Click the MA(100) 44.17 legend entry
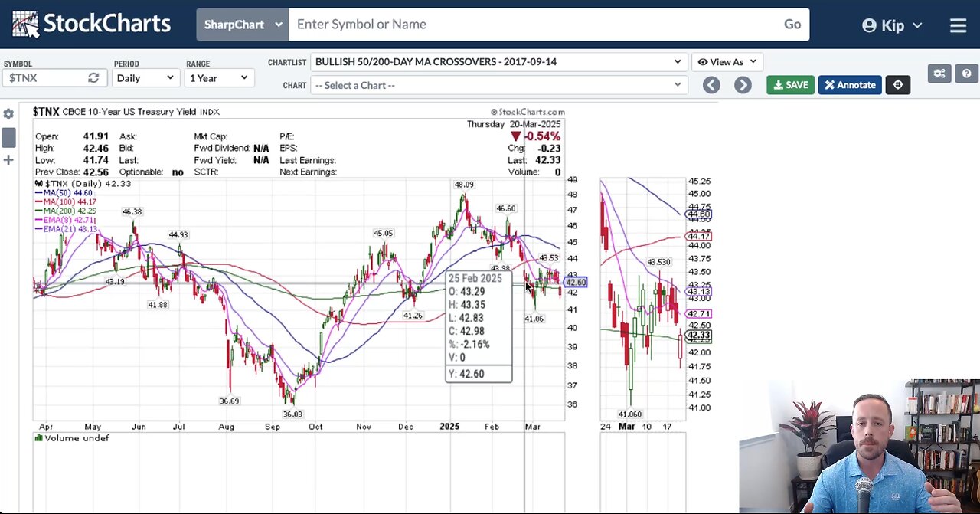980x514 pixels. point(66,202)
